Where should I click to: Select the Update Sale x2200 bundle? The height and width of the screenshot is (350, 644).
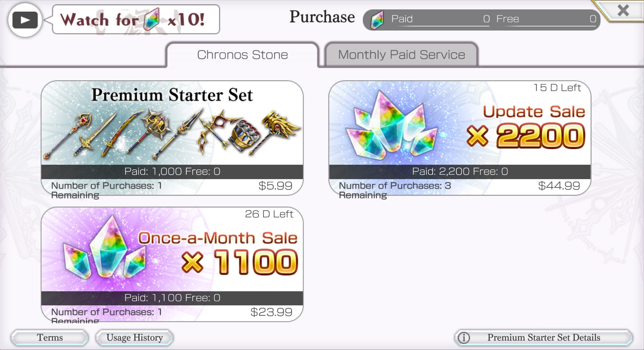pyautogui.click(x=460, y=138)
